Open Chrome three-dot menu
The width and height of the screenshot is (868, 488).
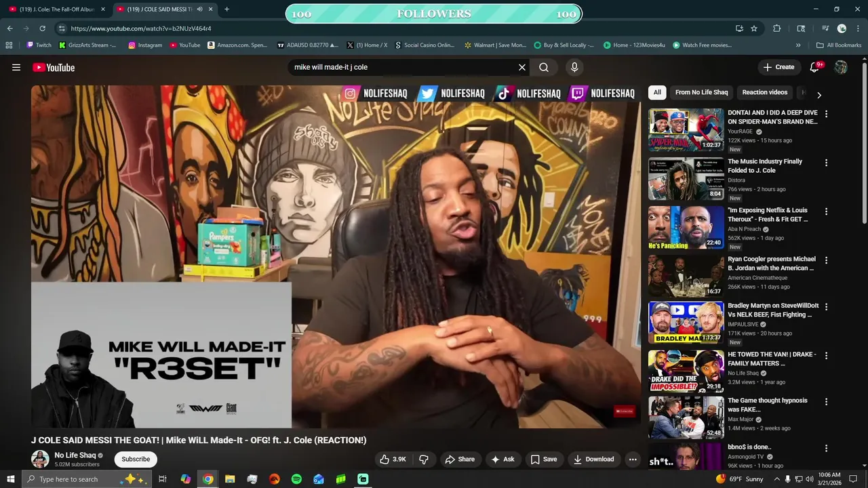click(x=858, y=28)
